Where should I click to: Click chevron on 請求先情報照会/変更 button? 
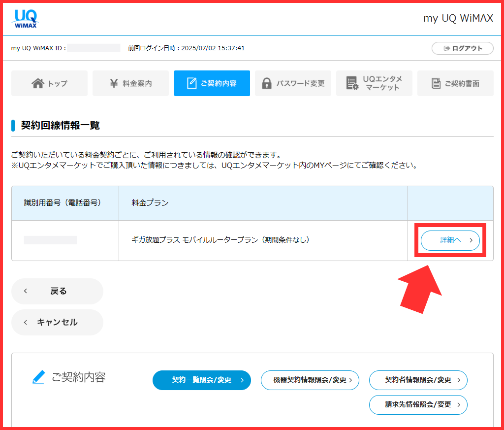[459, 404]
